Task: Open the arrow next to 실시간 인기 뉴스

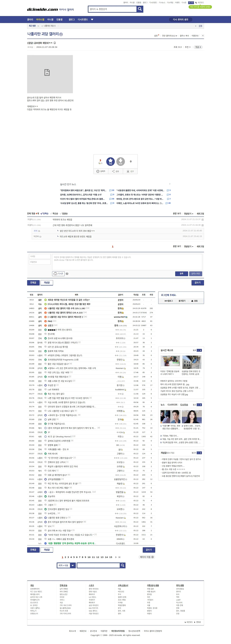Action: 170,184
